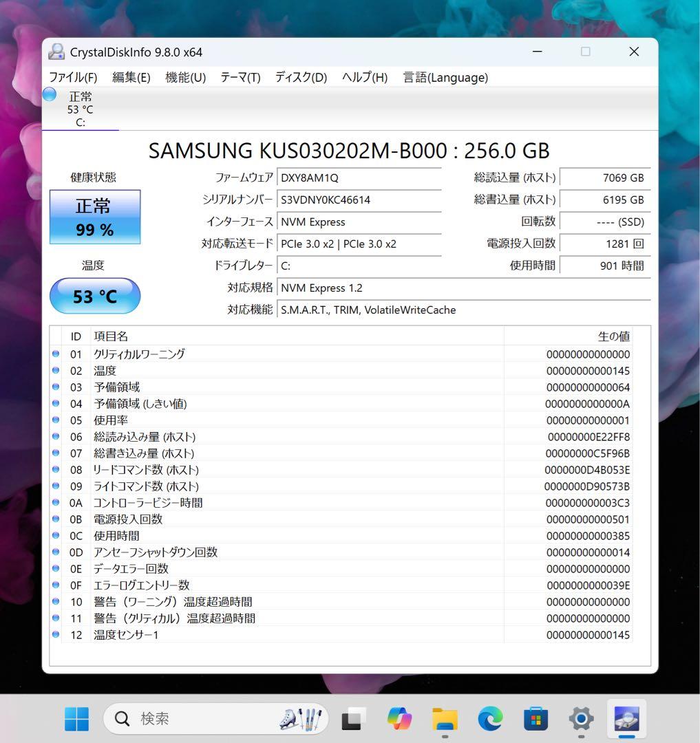The height and width of the screenshot is (743, 700).
Task: Select the 総書き込み量 (ホスト) row
Action: [x=341, y=453]
